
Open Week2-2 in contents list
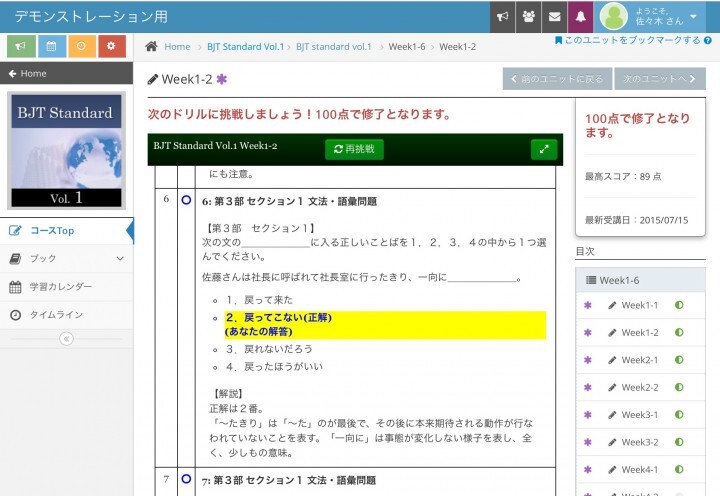640,388
